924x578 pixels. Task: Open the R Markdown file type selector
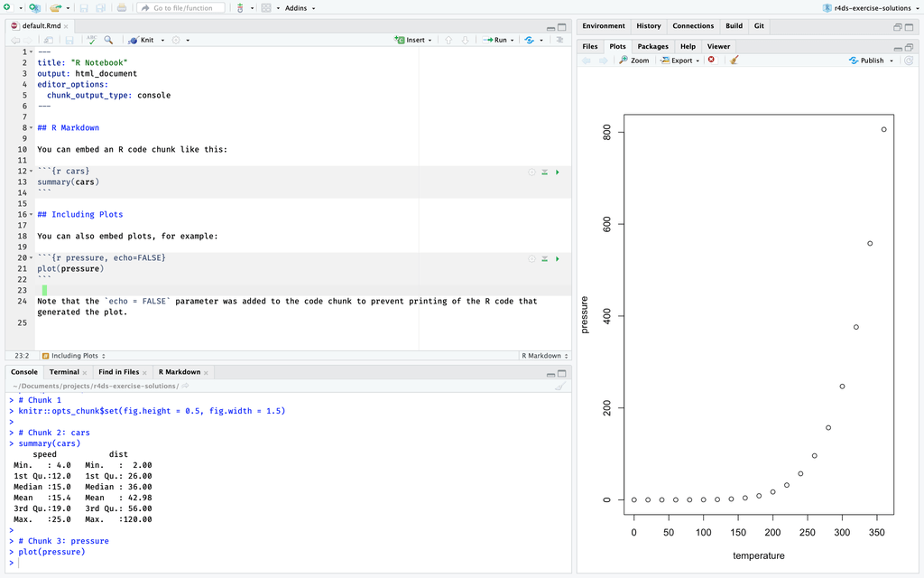click(544, 356)
